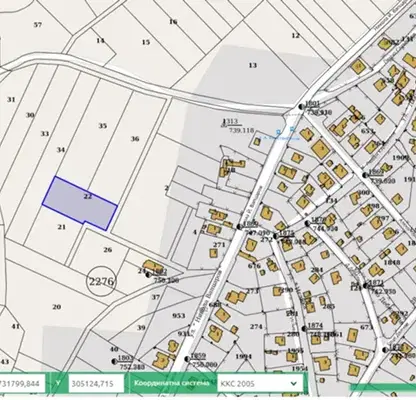416x400 pixels.
Task: Select the highlighted blue parcel 22
Action: click(x=80, y=203)
